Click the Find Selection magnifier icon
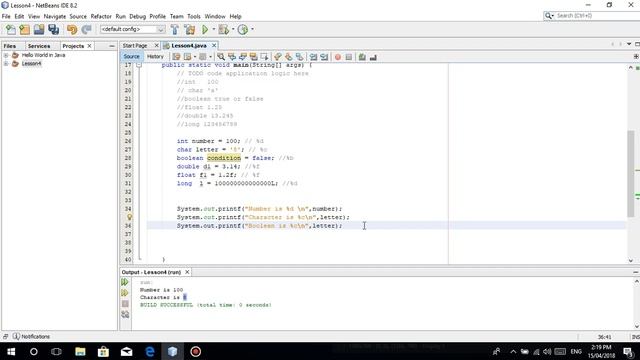Image resolution: width=640 pixels, height=360 pixels. tap(221, 57)
